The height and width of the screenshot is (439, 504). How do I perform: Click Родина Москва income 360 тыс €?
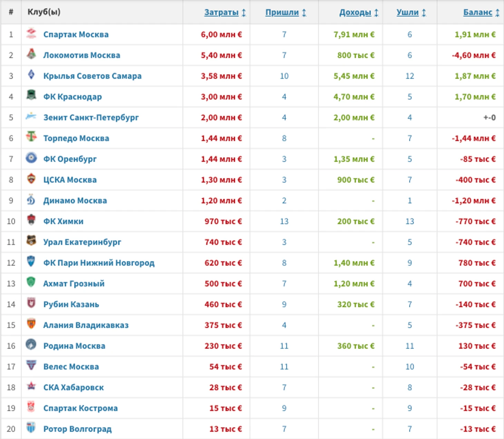pos(356,346)
